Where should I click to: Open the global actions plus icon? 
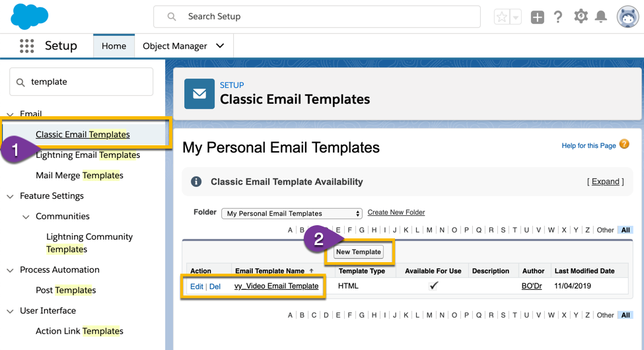(537, 17)
